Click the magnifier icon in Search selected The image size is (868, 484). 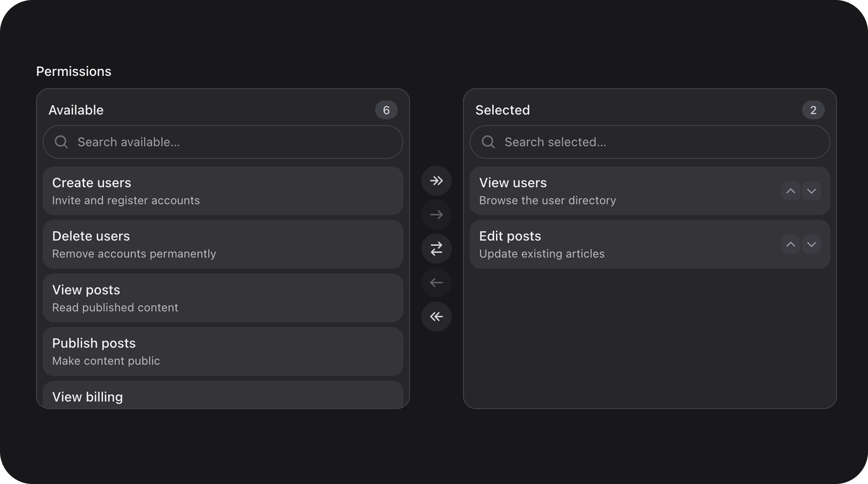point(488,142)
